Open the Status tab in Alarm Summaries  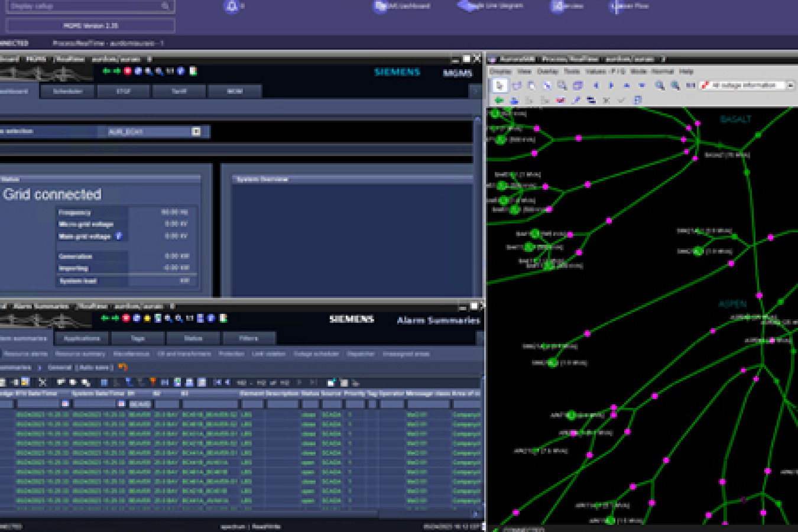point(193,338)
